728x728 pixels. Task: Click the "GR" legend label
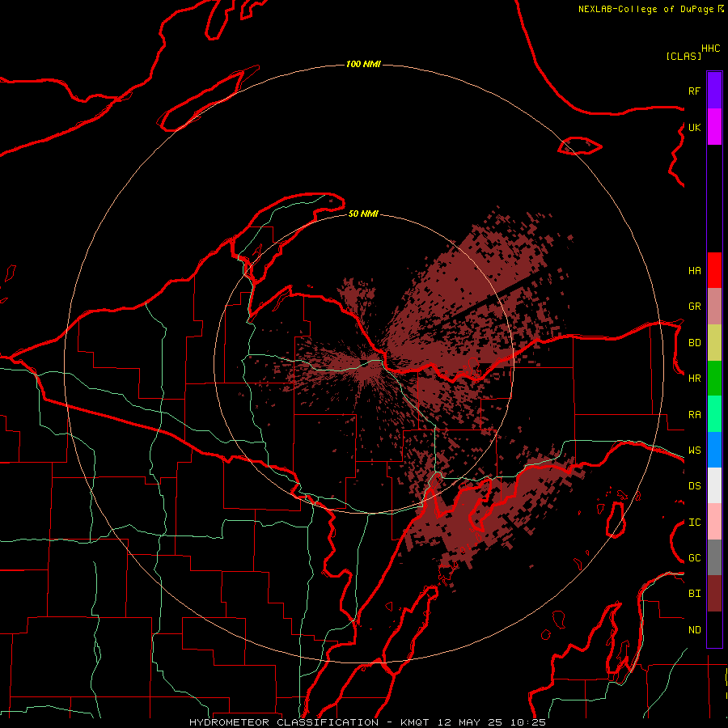694,307
